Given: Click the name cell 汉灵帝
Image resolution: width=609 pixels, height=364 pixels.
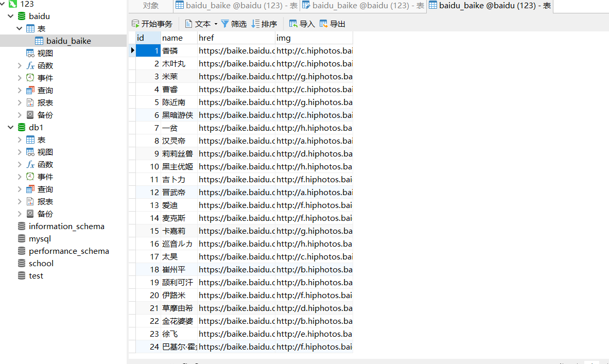Looking at the screenshot, I should [x=179, y=141].
